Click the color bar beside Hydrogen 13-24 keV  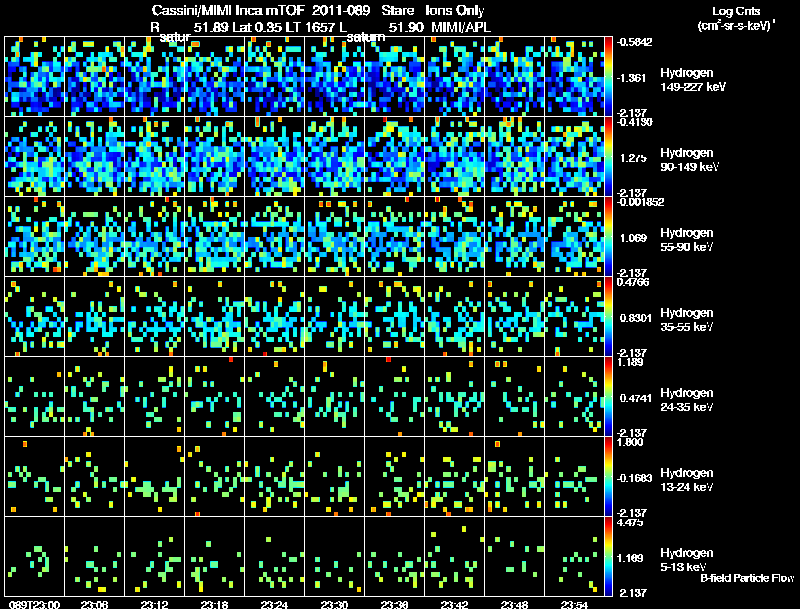pos(608,477)
